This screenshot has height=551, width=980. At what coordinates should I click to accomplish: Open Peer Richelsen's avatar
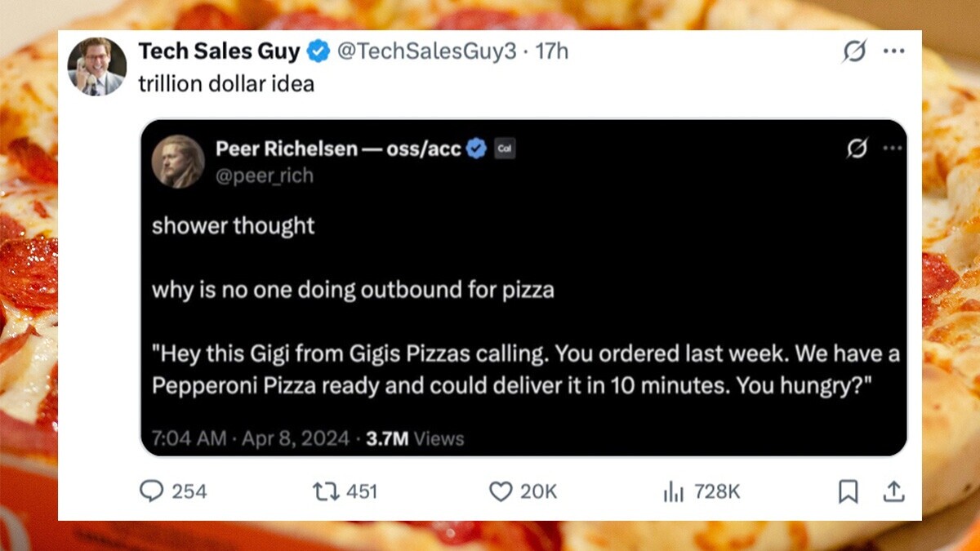[178, 162]
